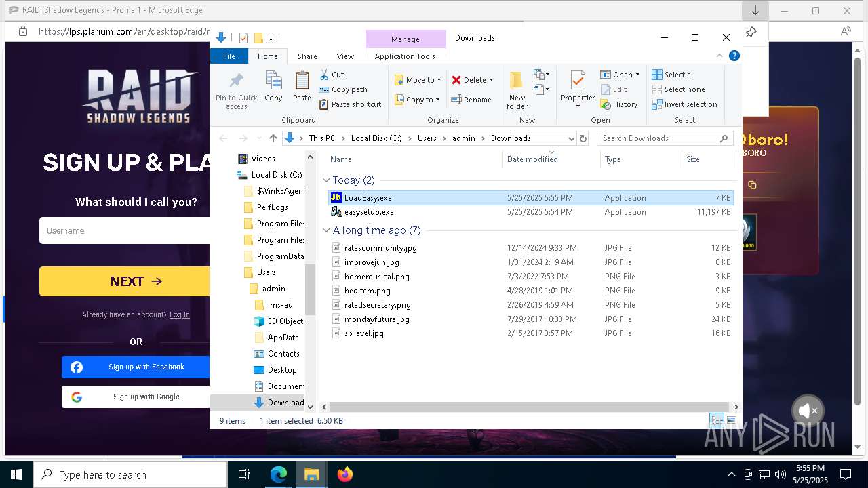Collapse the Today group
Viewport: 868px width, 488px height.
326,180
